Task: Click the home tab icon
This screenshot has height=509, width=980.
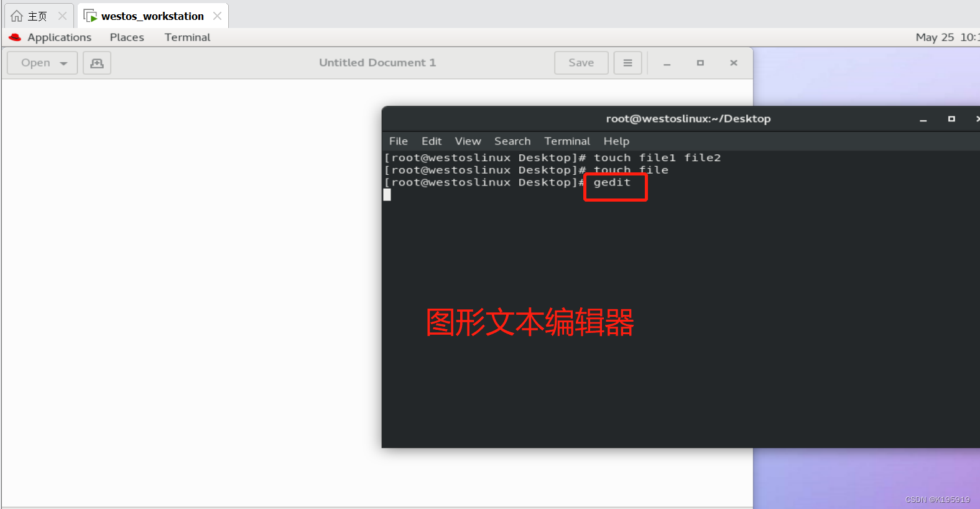Action: 17,16
